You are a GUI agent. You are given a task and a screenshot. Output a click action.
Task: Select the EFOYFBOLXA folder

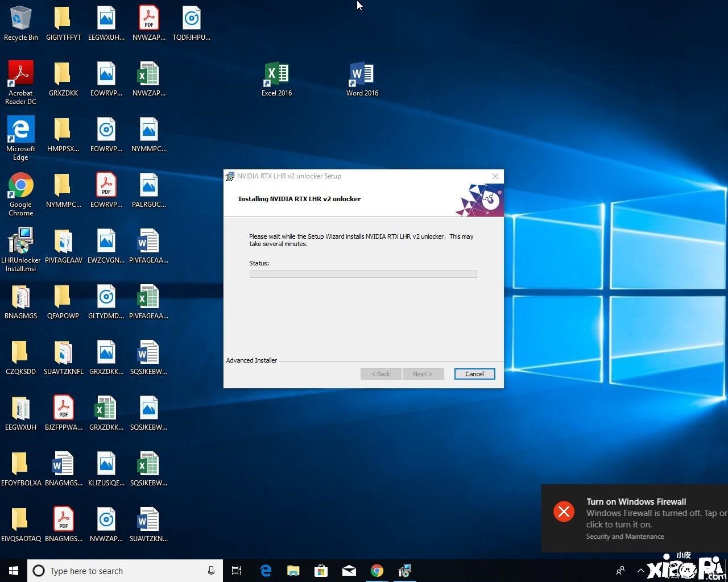(x=21, y=469)
